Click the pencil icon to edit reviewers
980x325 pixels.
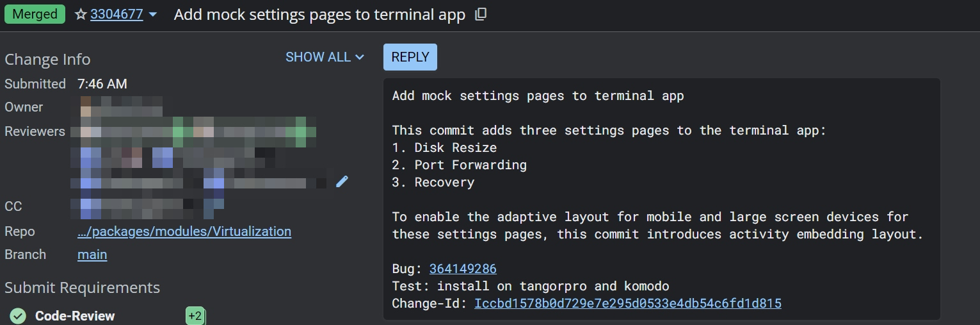[342, 181]
